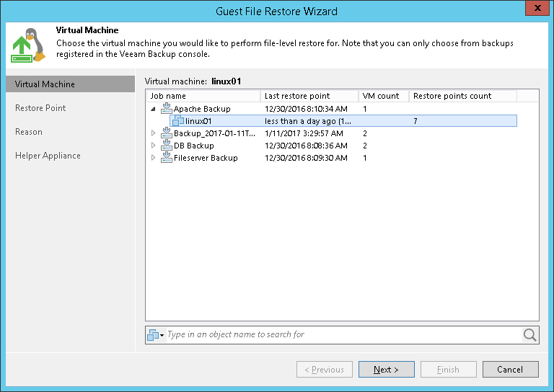Screen dimensions: 554x392
Task: Cancel the restore wizard
Action: 510,370
